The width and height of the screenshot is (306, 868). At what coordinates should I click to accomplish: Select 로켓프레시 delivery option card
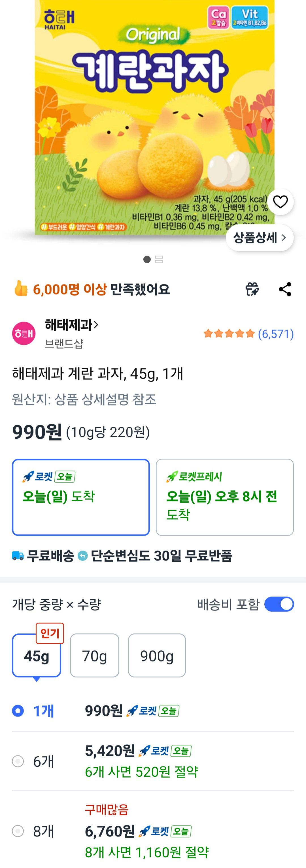pos(224,497)
